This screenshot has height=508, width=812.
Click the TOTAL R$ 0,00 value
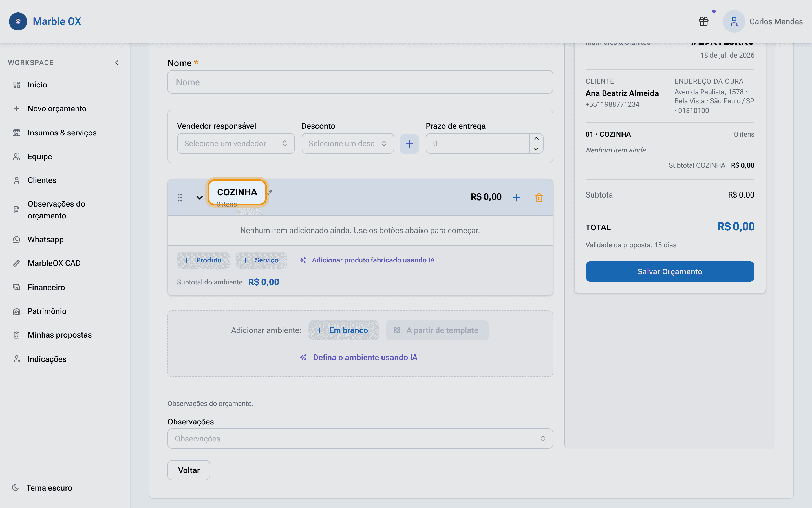coord(736,226)
